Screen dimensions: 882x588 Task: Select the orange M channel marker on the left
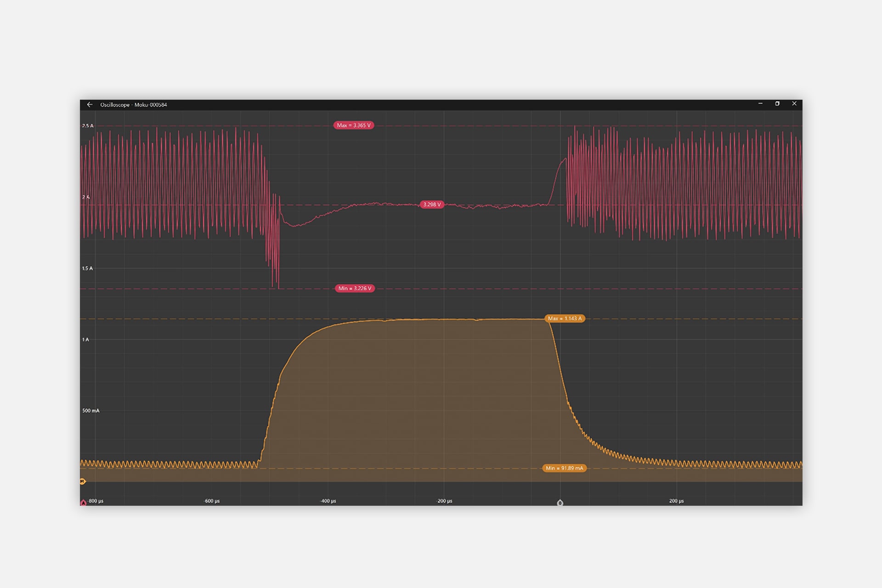(x=82, y=481)
